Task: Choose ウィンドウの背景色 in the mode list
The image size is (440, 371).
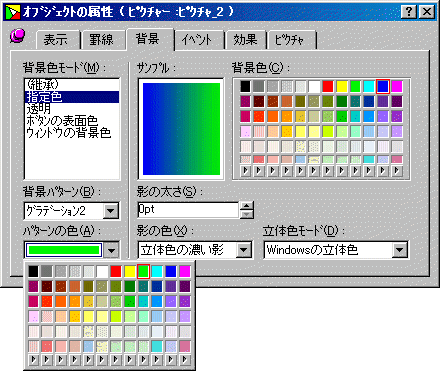Action: pos(72,133)
